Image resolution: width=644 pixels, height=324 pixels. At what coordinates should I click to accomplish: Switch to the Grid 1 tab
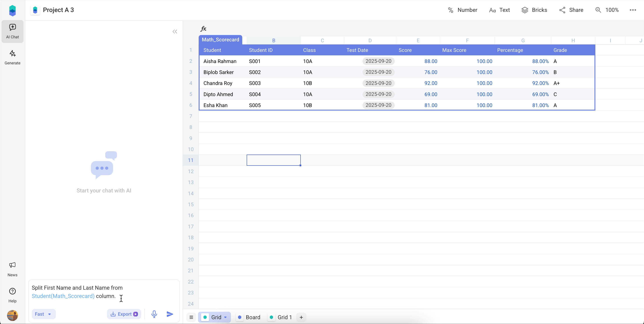(281, 317)
